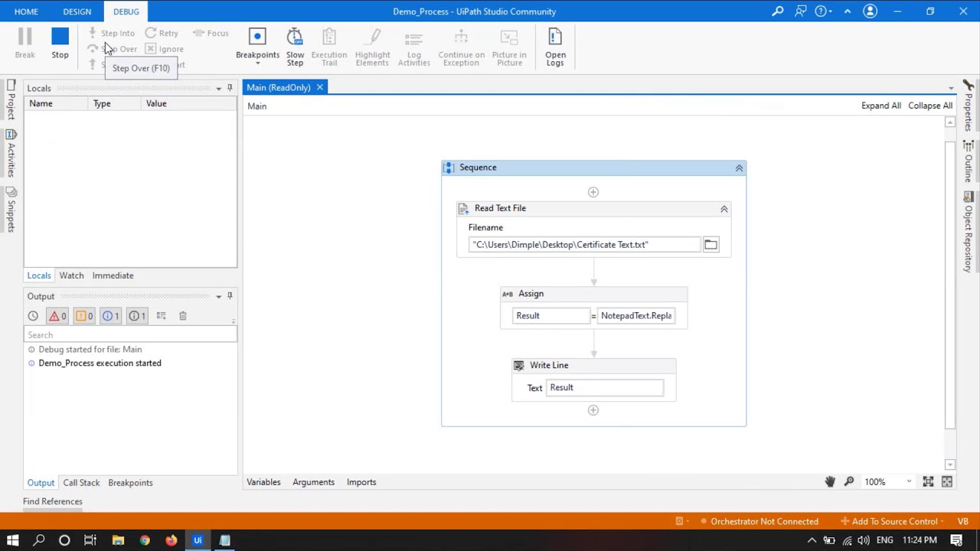Screen dimensions: 980x551
Task: Open the Call Stack tab
Action: [x=81, y=483]
